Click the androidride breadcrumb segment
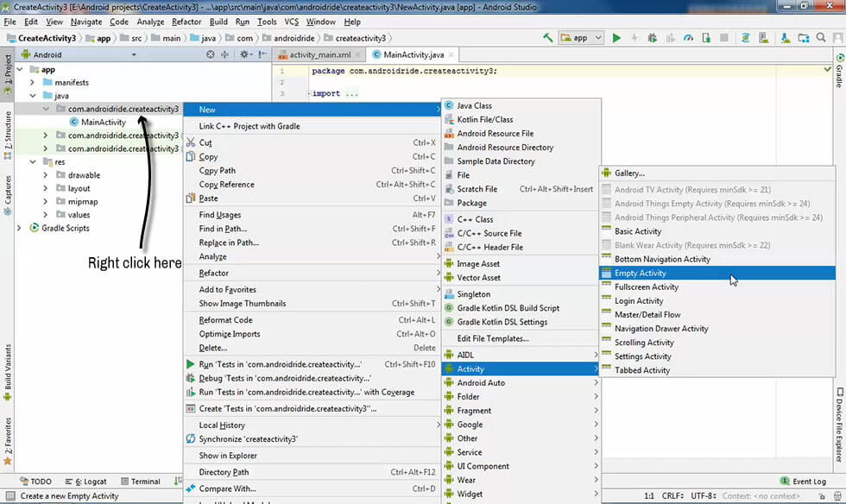846x504 pixels. (x=288, y=38)
